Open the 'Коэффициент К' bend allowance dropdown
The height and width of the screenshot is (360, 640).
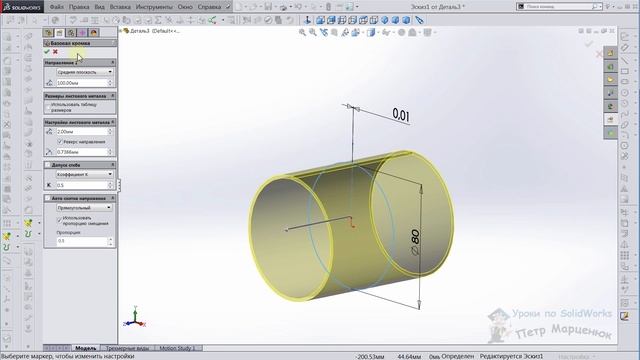[84, 174]
